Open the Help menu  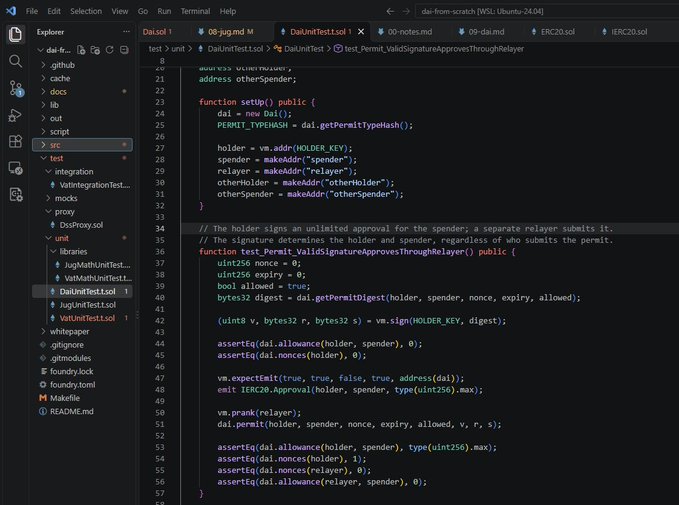pos(228,11)
